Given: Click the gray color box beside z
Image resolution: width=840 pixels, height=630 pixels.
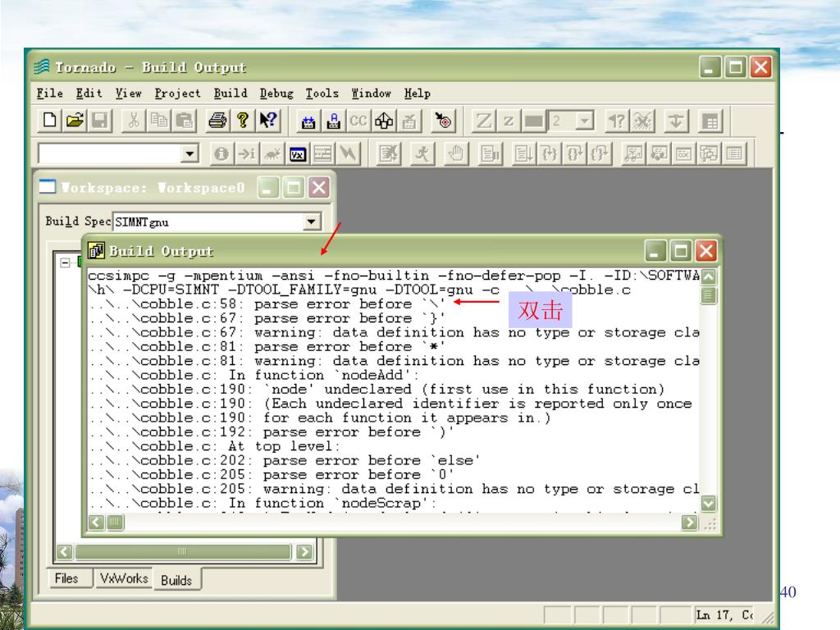Looking at the screenshot, I should point(533,121).
